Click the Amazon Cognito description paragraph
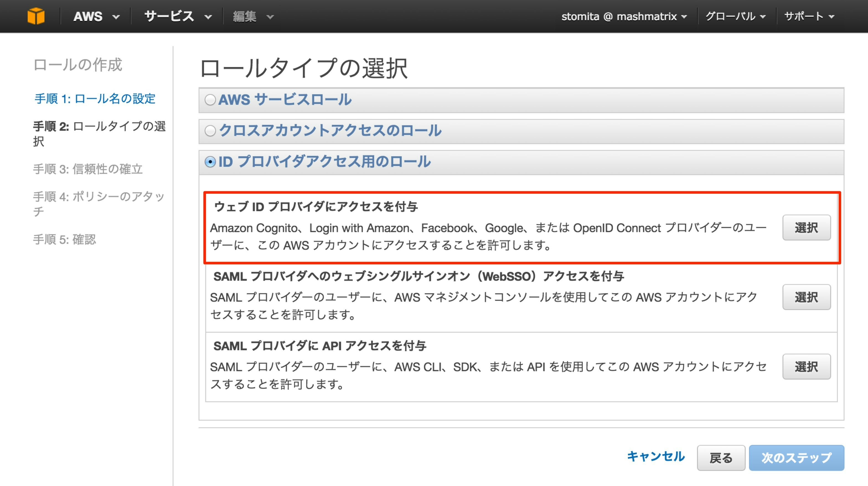 point(488,237)
